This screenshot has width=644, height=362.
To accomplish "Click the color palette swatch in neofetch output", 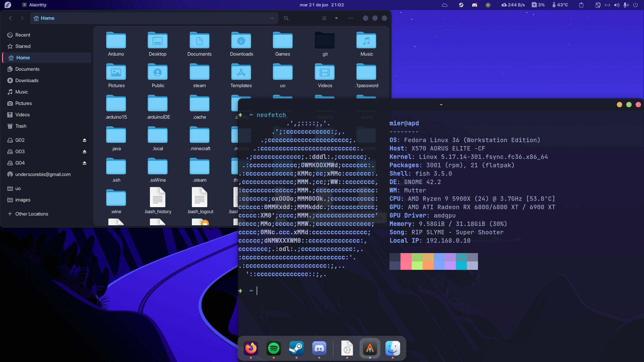I will click(433, 261).
